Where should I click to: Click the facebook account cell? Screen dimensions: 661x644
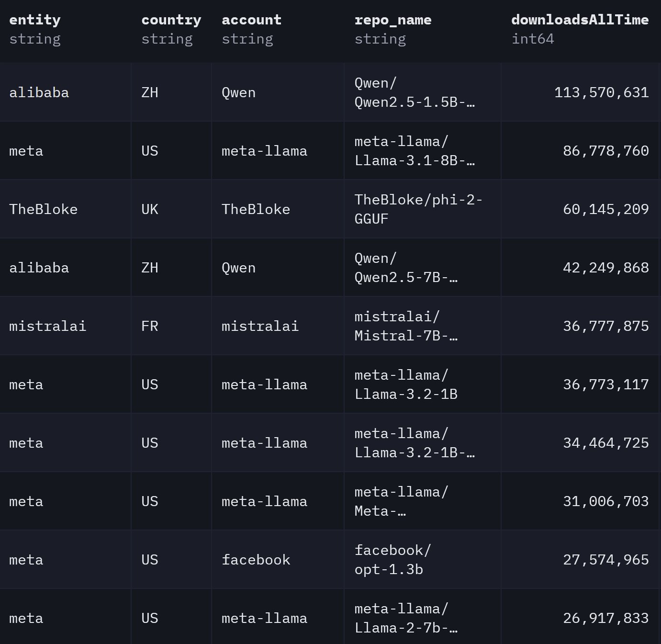(x=256, y=560)
